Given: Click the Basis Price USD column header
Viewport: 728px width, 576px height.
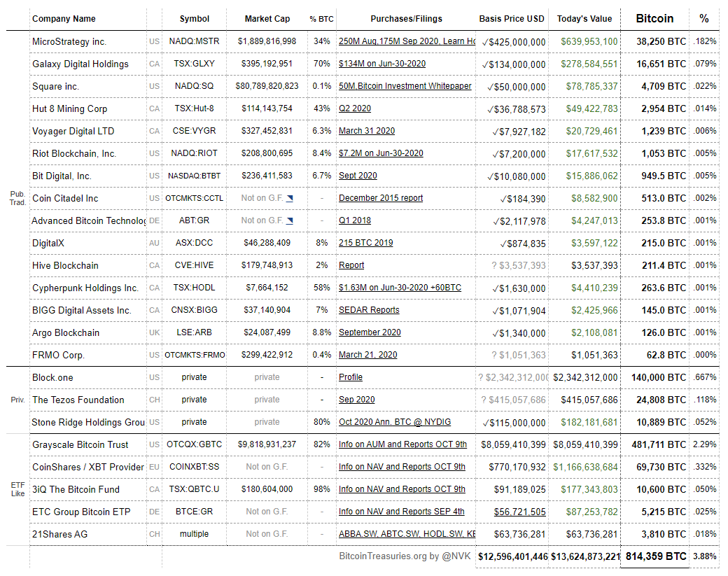Looking at the screenshot, I should point(512,19).
